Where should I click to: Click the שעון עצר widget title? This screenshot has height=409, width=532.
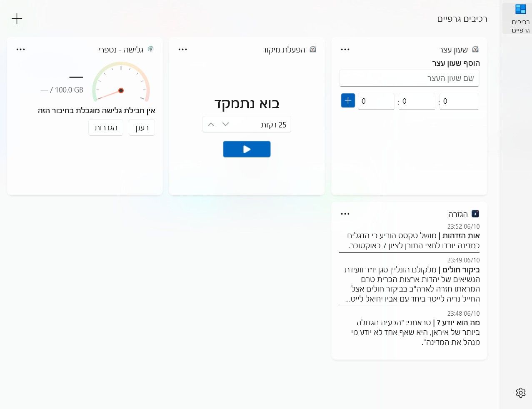point(453,50)
